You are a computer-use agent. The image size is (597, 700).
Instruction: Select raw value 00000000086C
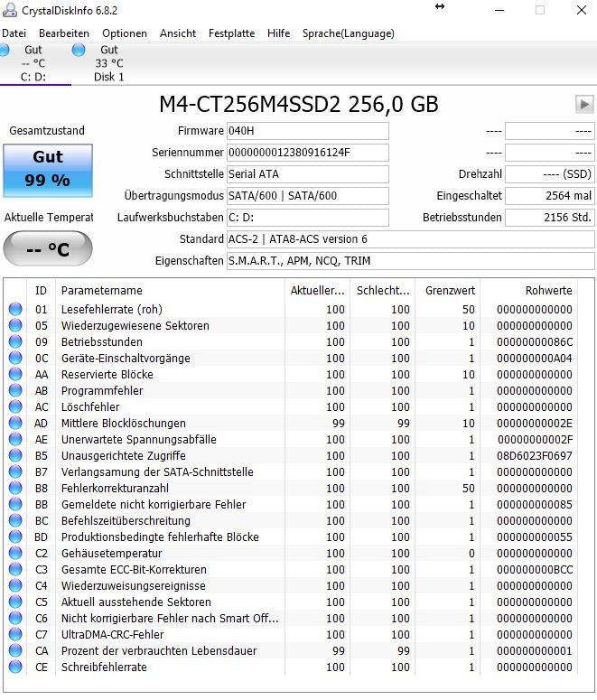(x=535, y=342)
